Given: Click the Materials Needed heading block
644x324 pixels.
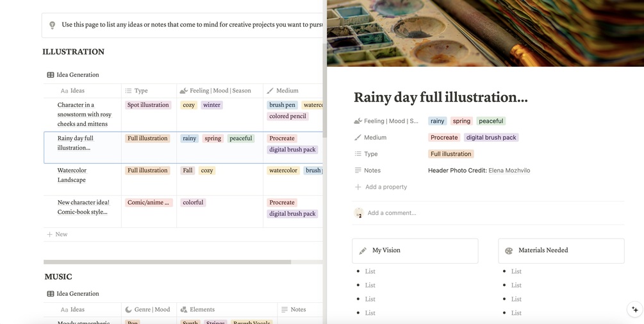Looking at the screenshot, I should (x=561, y=250).
